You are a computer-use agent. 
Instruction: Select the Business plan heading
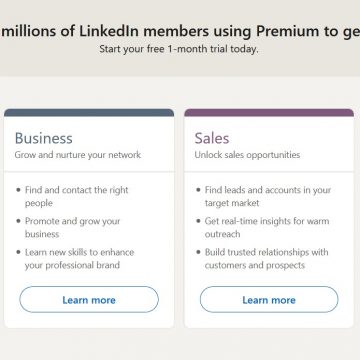coord(44,138)
